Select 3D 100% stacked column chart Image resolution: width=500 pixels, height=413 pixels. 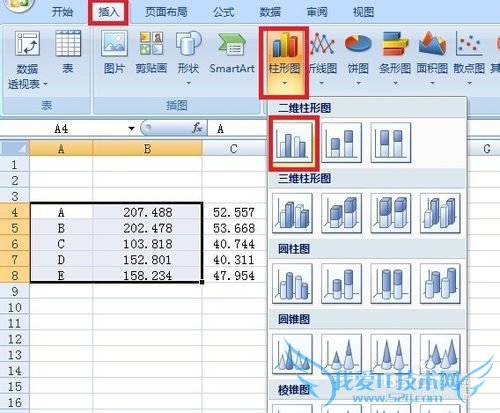(391, 213)
